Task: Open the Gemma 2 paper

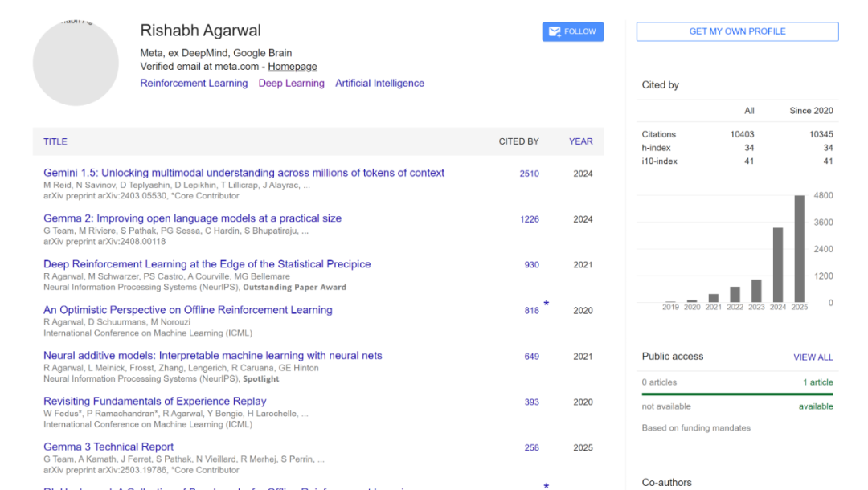Action: 192,218
